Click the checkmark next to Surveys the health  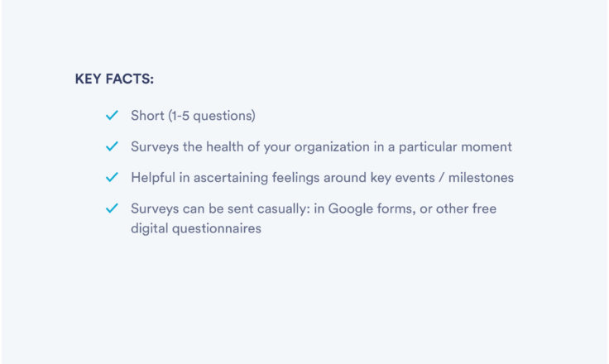click(112, 146)
